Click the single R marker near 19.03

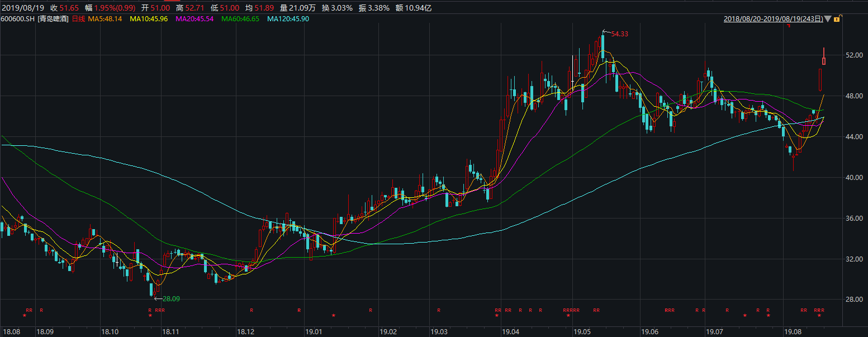439,310
